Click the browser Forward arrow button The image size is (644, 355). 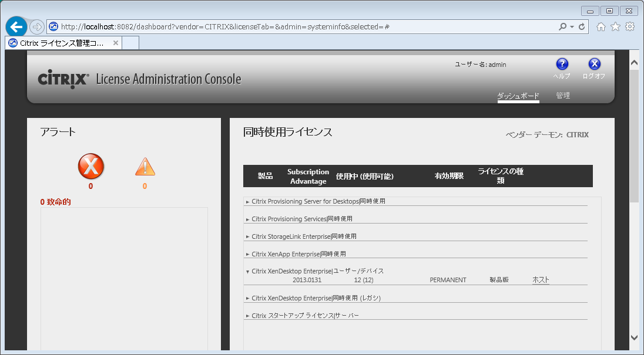36,27
